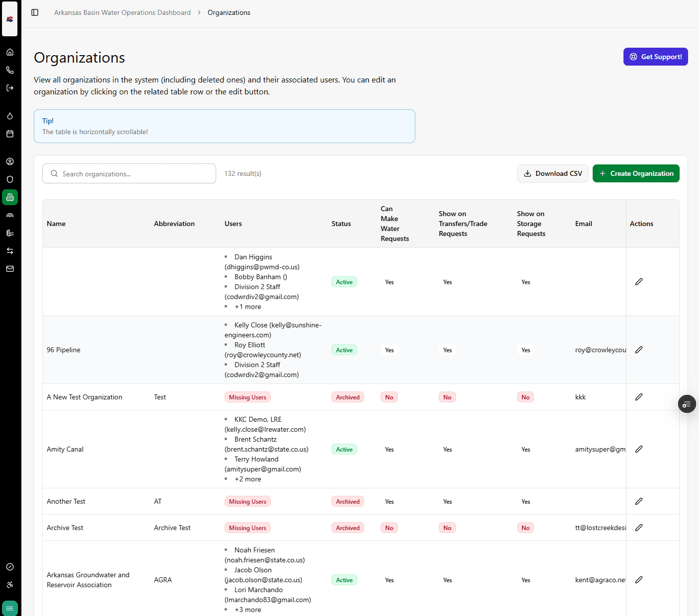Edit A New Test Organization
This screenshot has height=616, width=699.
pyautogui.click(x=639, y=397)
